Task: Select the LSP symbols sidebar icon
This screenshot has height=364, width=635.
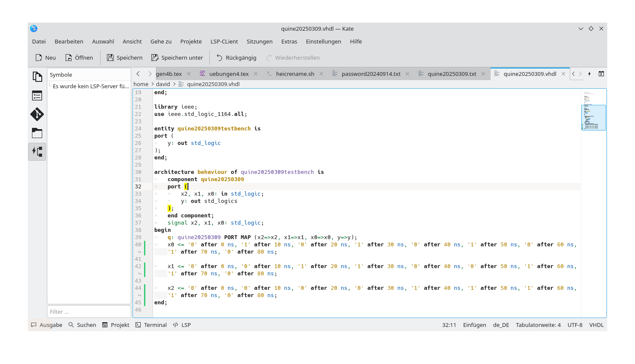Action: click(37, 151)
